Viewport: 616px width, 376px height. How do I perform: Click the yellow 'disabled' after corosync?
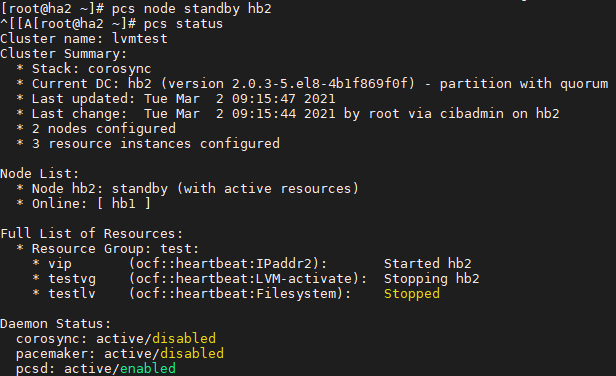click(x=184, y=338)
